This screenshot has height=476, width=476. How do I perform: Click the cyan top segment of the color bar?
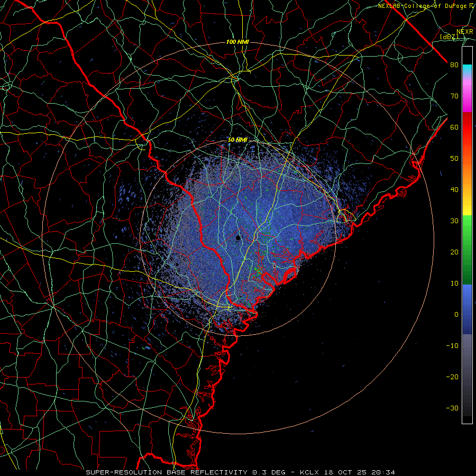click(x=467, y=70)
